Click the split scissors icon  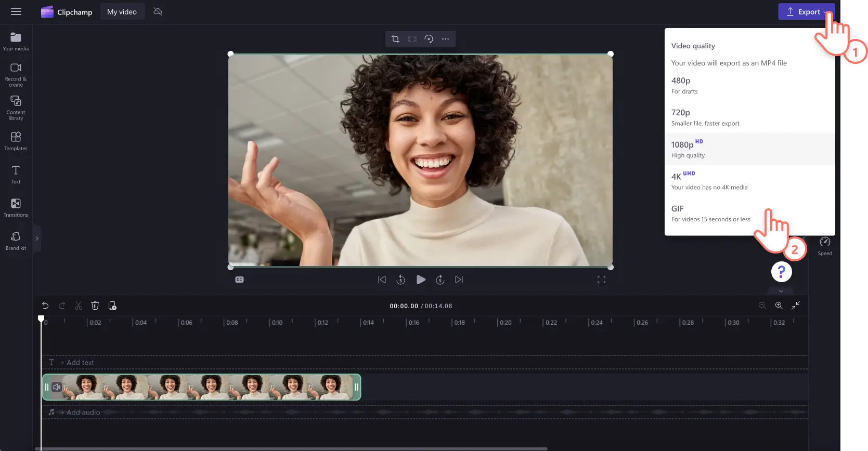pyautogui.click(x=79, y=306)
